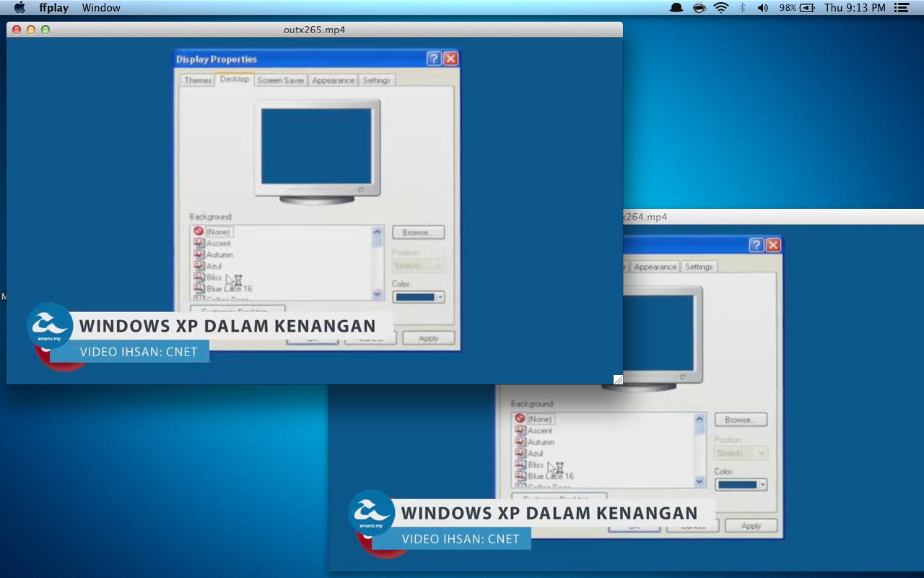The height and width of the screenshot is (578, 924).
Task: Click the outx265.mp4 window title
Action: (x=315, y=30)
